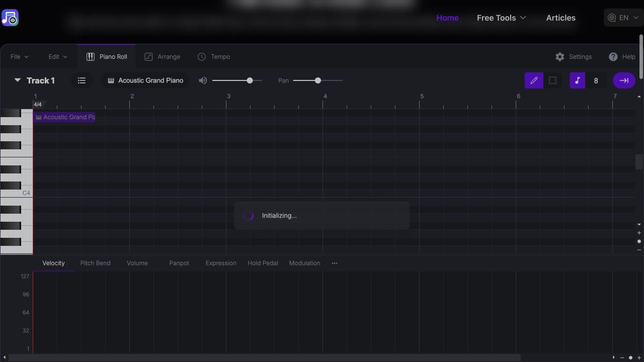This screenshot has width=644, height=362.
Task: Click the horizontal scroll right arrow
Action: click(614, 357)
